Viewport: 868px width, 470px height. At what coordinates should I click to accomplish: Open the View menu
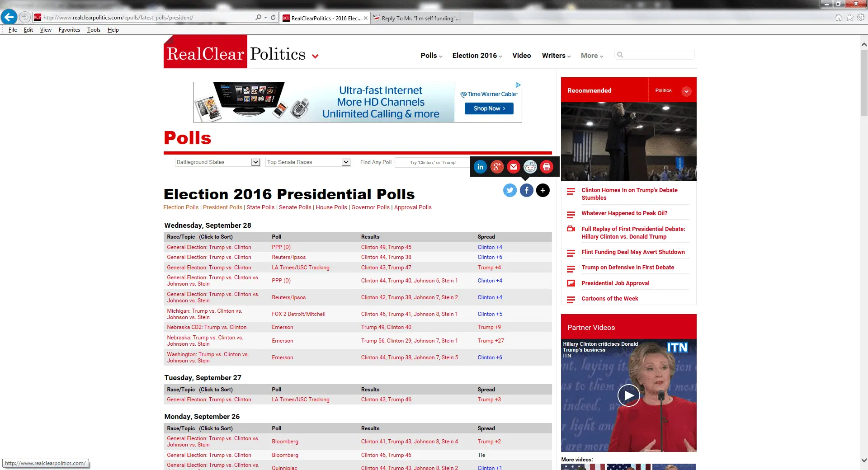46,30
